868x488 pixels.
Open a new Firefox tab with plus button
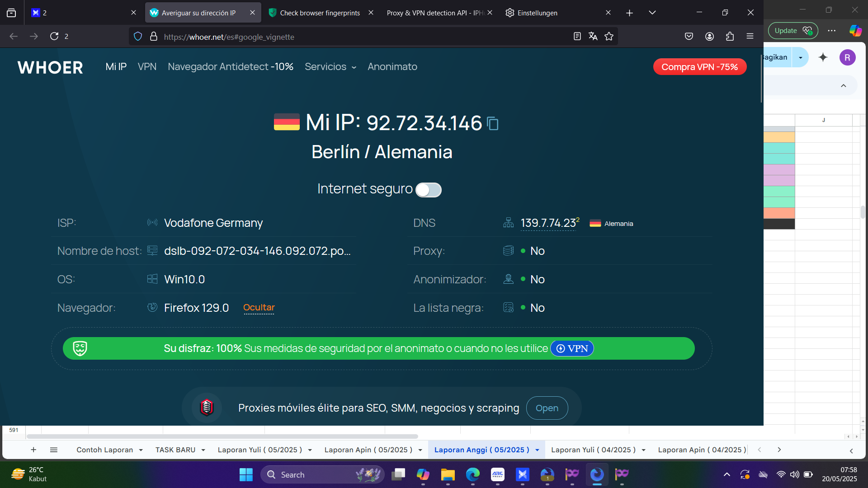630,13
